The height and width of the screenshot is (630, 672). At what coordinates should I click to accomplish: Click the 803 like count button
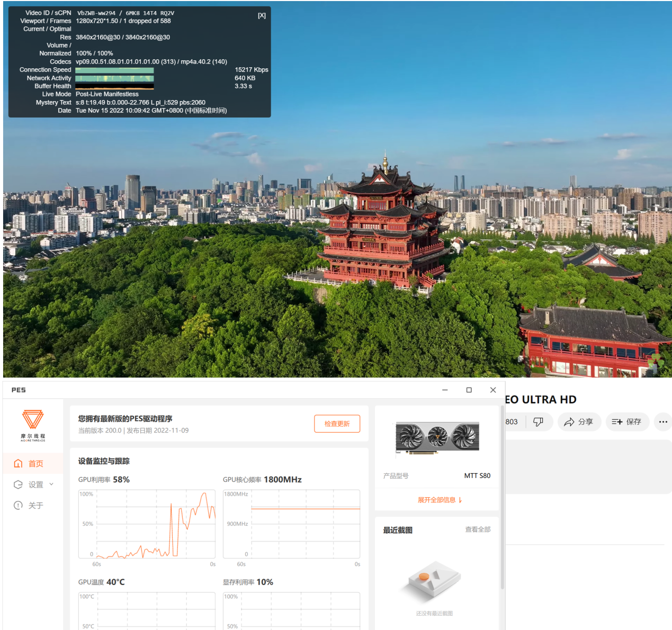coord(512,422)
